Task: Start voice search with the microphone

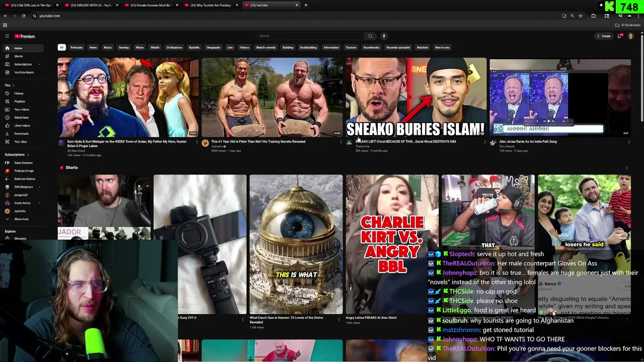Action: point(384,36)
